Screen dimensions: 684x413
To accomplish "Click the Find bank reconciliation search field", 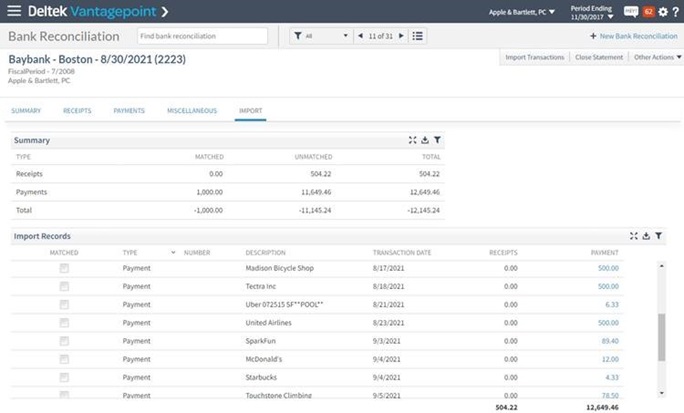I will point(202,36).
